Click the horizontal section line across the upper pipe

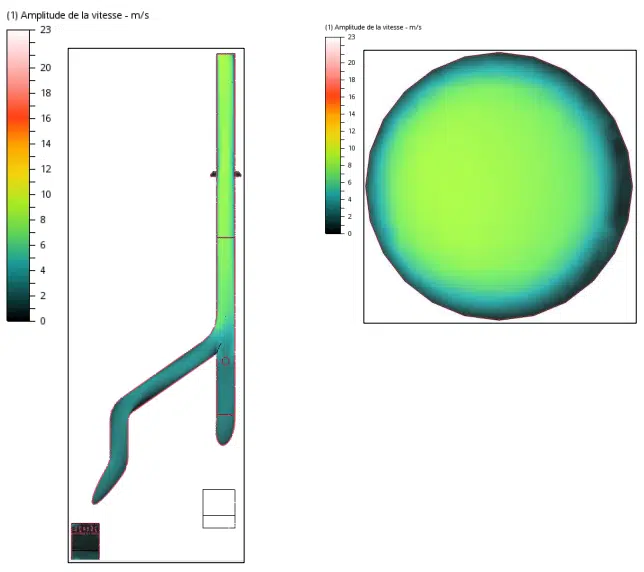click(x=226, y=237)
